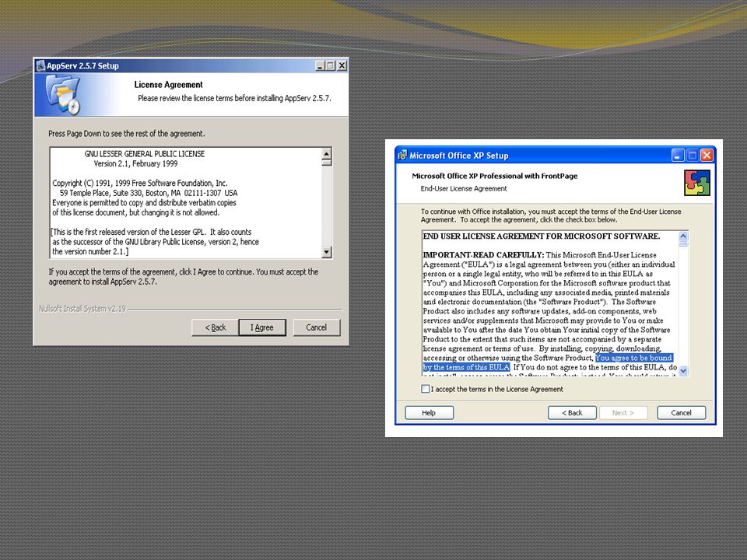
Task: Open Help in Microsoft Office XP Setup
Action: point(429,413)
